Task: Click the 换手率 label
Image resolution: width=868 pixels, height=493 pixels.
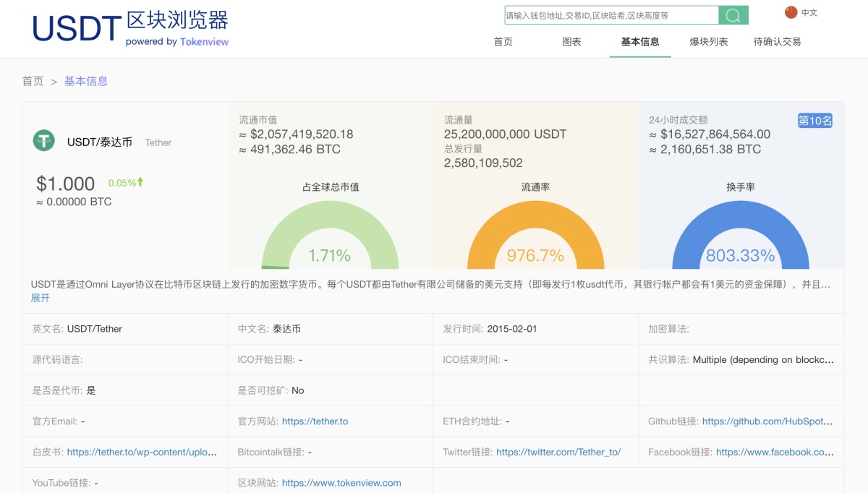Action: tap(741, 187)
